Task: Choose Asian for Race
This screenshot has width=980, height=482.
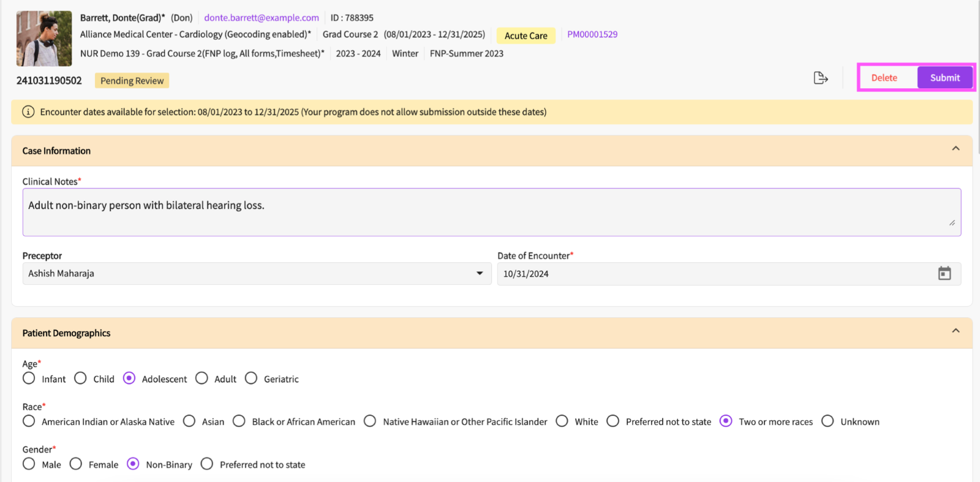Action: pyautogui.click(x=190, y=421)
